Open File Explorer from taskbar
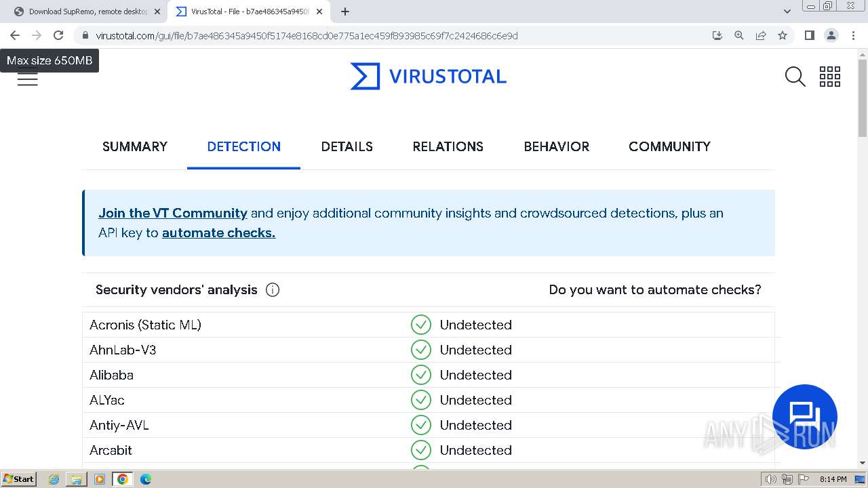Image resolution: width=868 pixels, height=488 pixels. [77, 479]
